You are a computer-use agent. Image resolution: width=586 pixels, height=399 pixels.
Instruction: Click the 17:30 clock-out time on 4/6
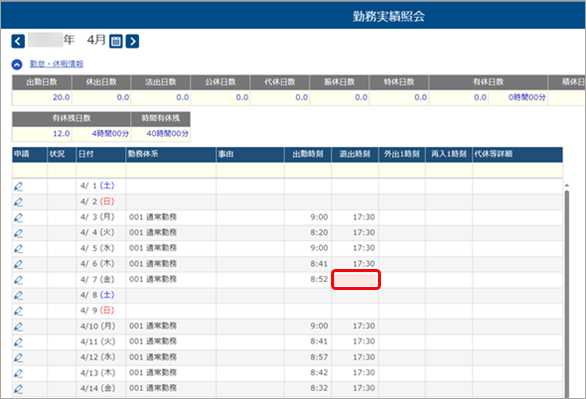tap(364, 264)
